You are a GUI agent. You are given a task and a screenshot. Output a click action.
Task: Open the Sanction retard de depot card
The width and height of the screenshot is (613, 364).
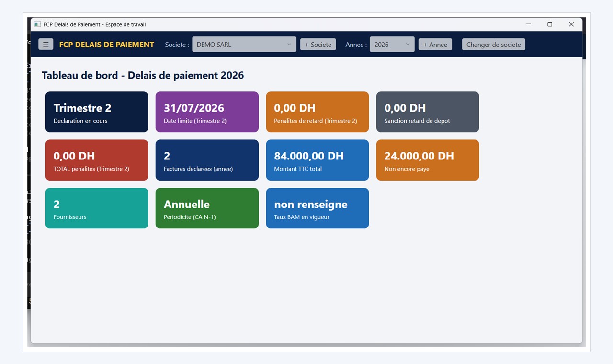coord(428,112)
